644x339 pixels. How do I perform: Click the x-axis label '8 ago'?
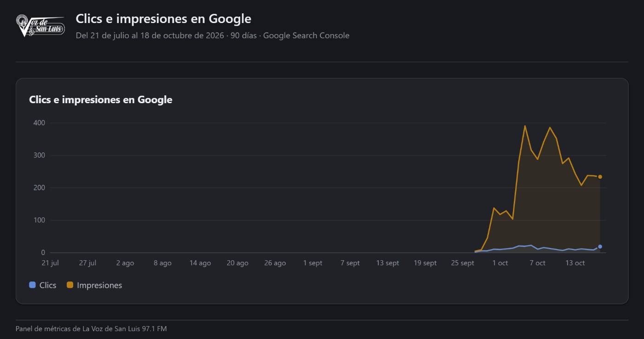[162, 263]
